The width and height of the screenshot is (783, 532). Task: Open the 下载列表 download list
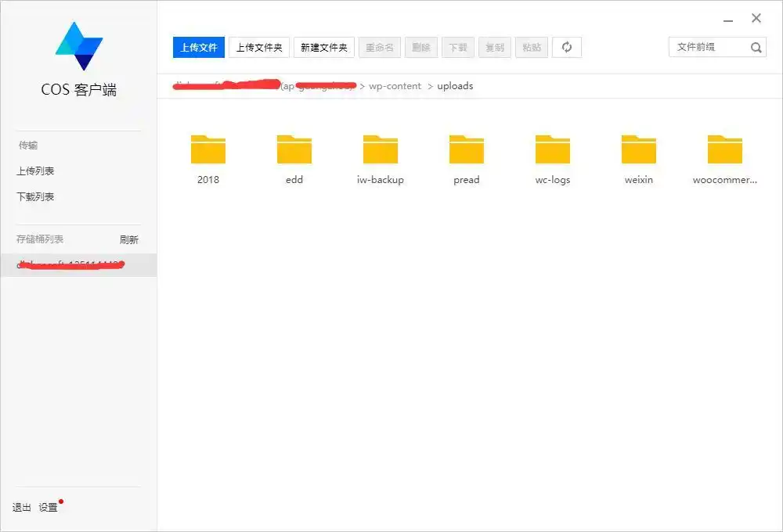click(x=35, y=196)
